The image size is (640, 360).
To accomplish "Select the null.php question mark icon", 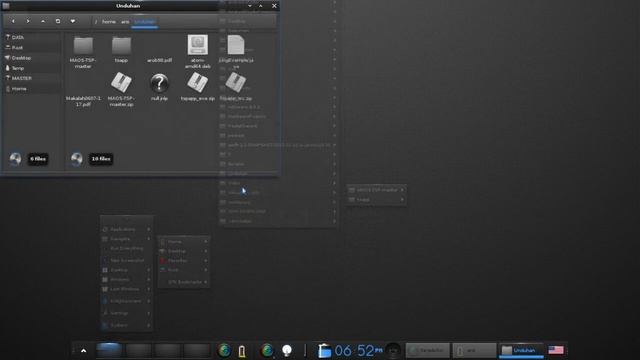I will coord(159,83).
